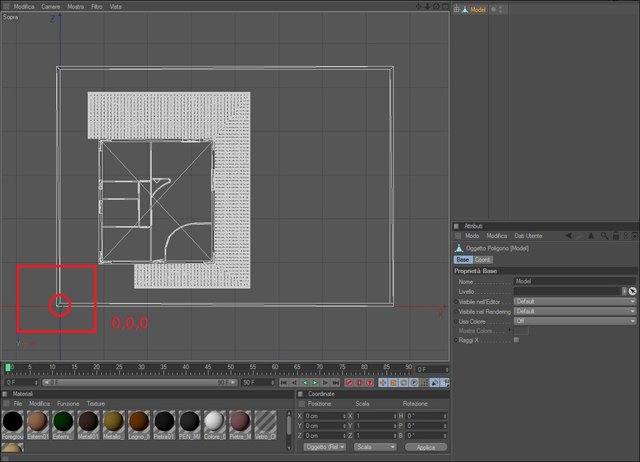Toggle position keyframe recording icon
The width and height of the screenshot is (640, 462).
(383, 382)
